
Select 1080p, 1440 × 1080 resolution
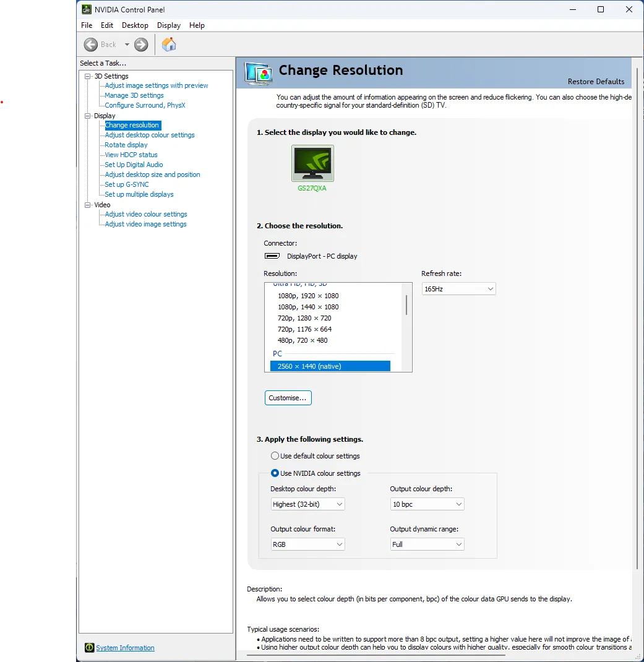tap(308, 307)
